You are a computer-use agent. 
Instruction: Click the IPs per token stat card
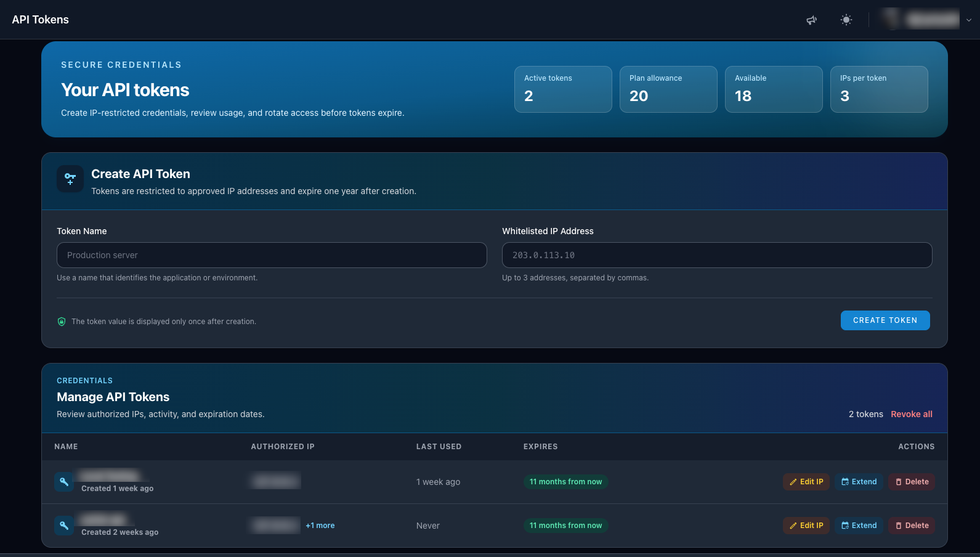click(879, 89)
